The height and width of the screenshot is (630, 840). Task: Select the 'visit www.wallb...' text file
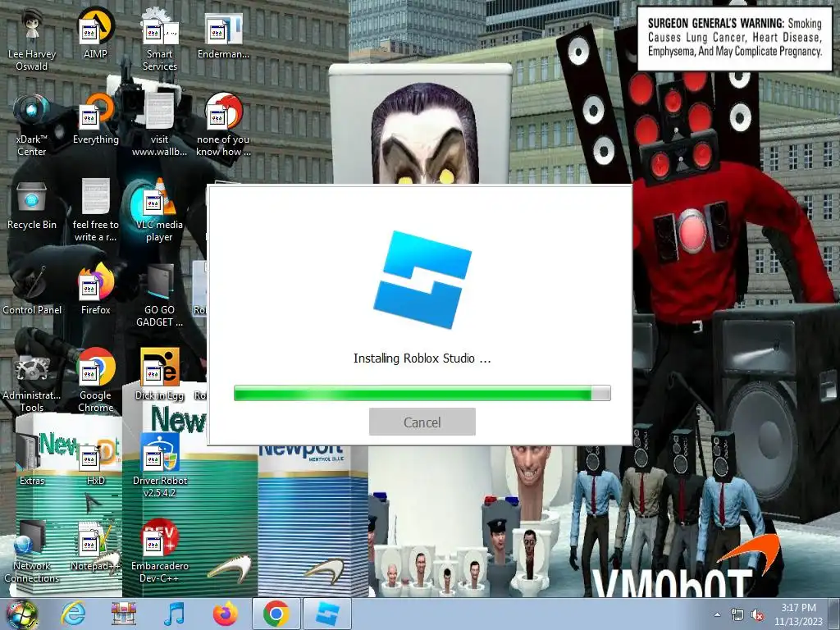[160, 125]
